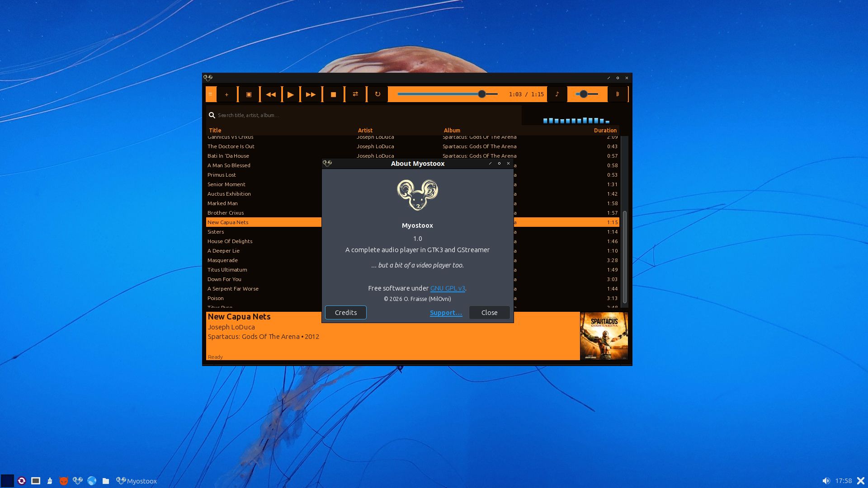Open Credits in the About dialog
Viewport: 868px width, 488px height.
[346, 313]
